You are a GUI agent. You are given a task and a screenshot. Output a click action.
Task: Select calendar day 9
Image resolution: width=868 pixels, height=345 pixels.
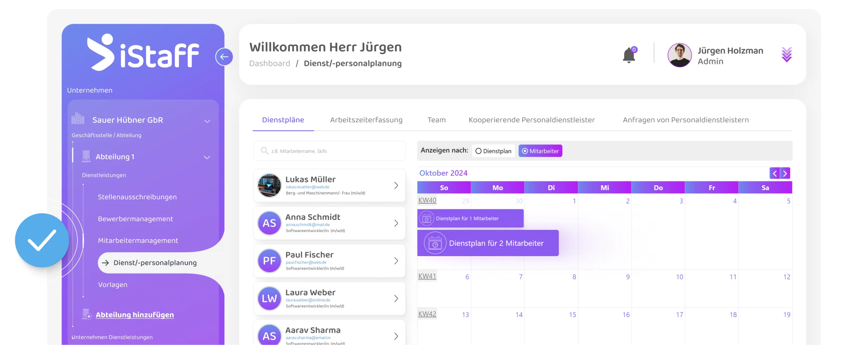point(628,277)
